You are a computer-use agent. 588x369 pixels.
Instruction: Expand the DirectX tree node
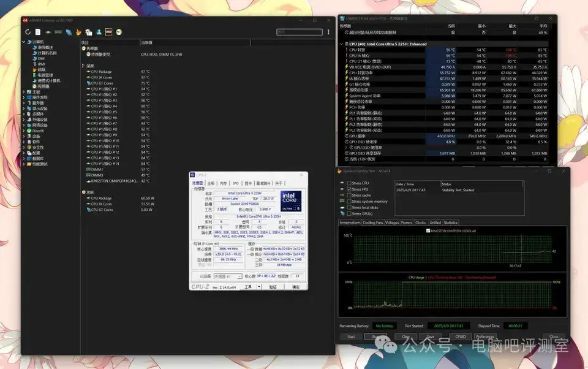(24, 131)
